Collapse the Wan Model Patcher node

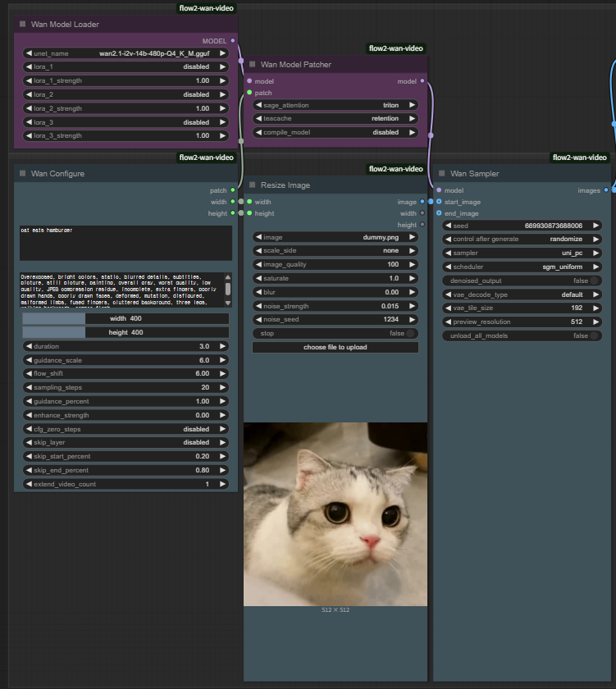252,64
